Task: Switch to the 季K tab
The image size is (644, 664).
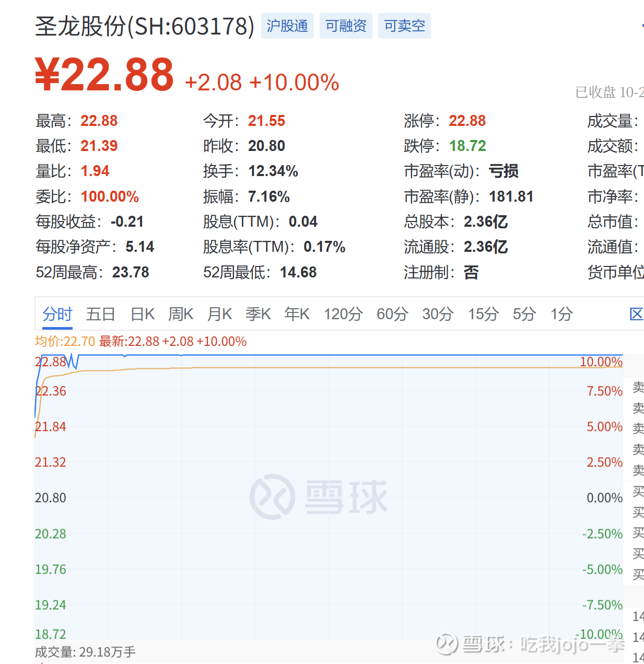Action: point(258,314)
